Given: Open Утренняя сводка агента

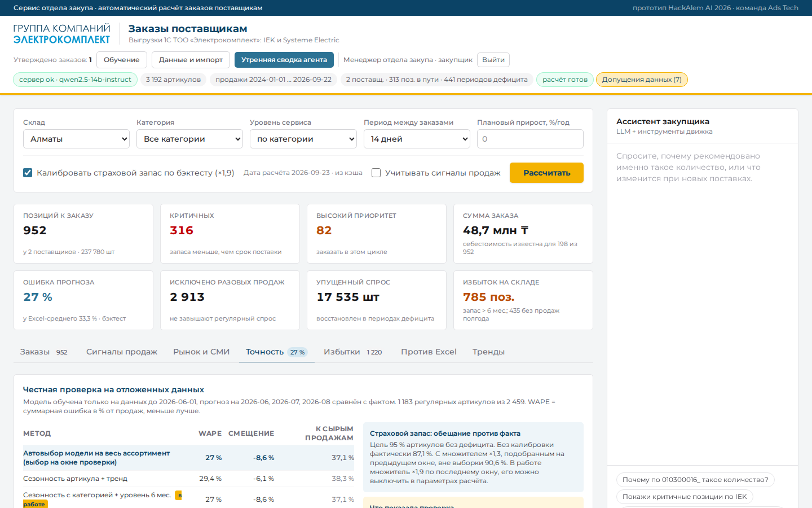Looking at the screenshot, I should tap(284, 60).
